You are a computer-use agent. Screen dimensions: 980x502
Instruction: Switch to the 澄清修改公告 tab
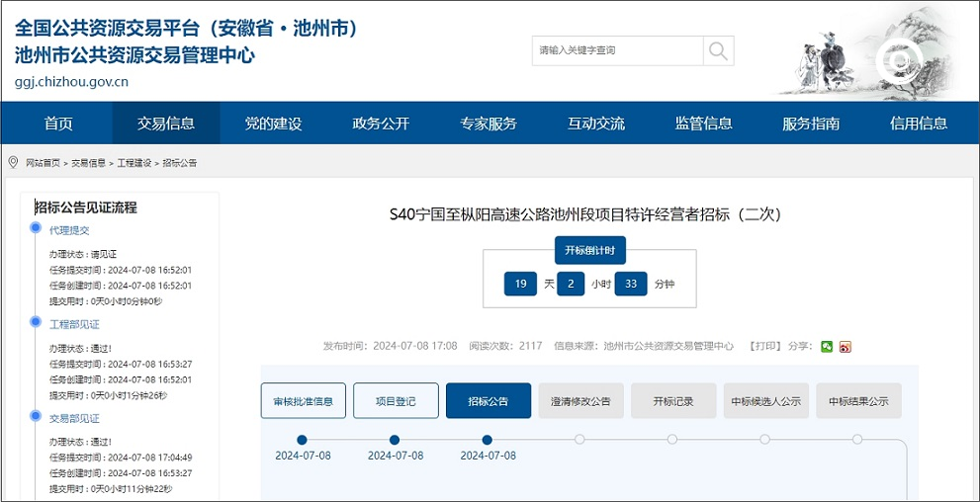580,401
